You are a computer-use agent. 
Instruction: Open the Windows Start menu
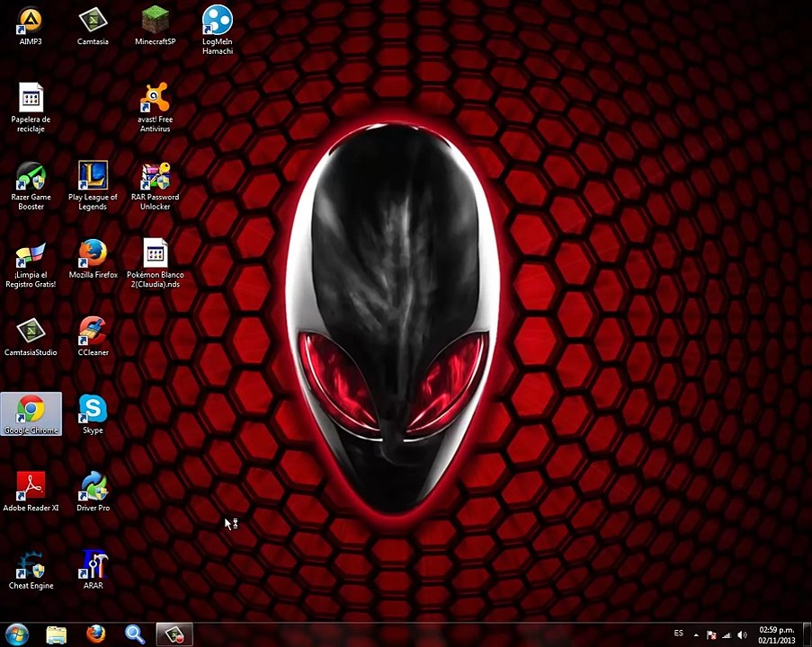click(x=17, y=634)
